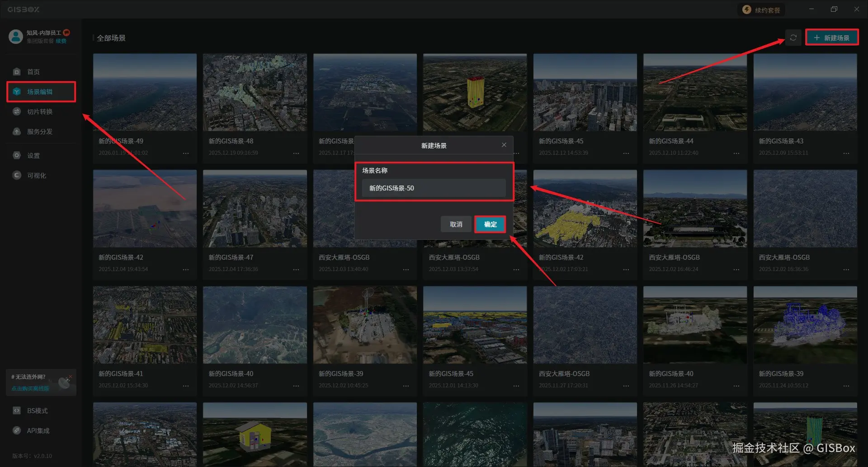The width and height of the screenshot is (868, 467).
Task: Click the date 2025.12.04 17:36:36
Action: 233,269
